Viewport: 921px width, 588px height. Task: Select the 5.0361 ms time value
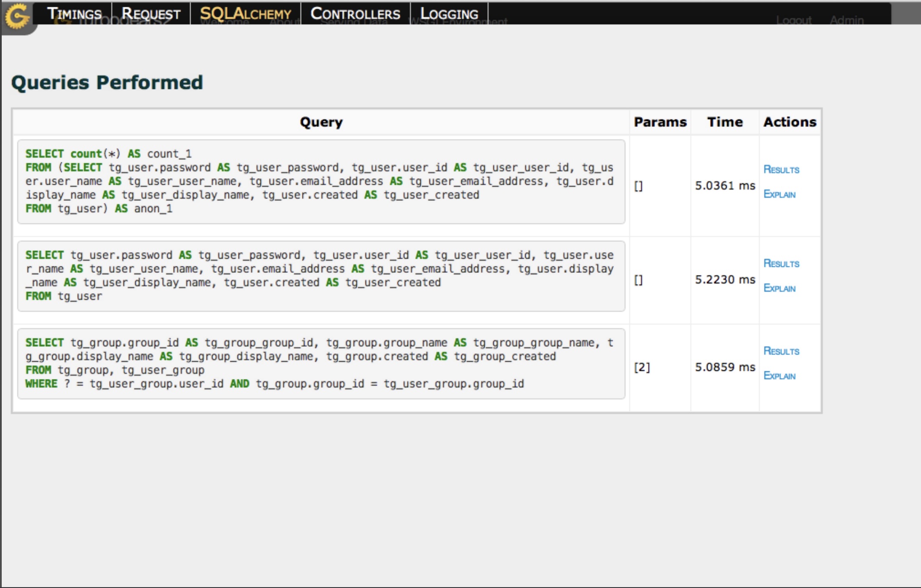click(725, 186)
